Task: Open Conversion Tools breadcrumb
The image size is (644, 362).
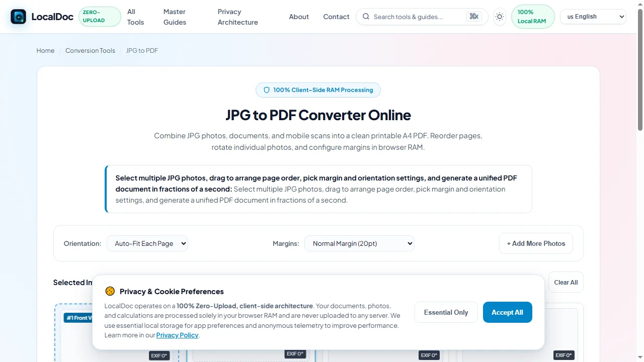Action: coord(90,51)
